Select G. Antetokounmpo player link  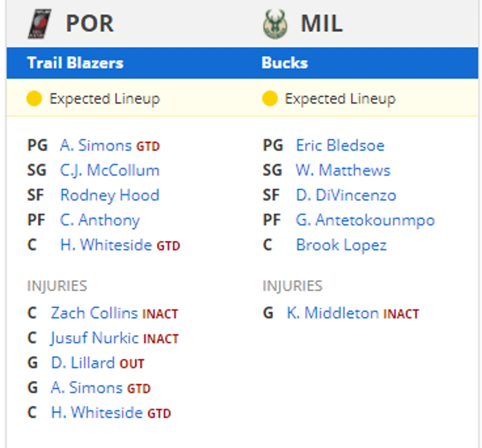coord(365,220)
